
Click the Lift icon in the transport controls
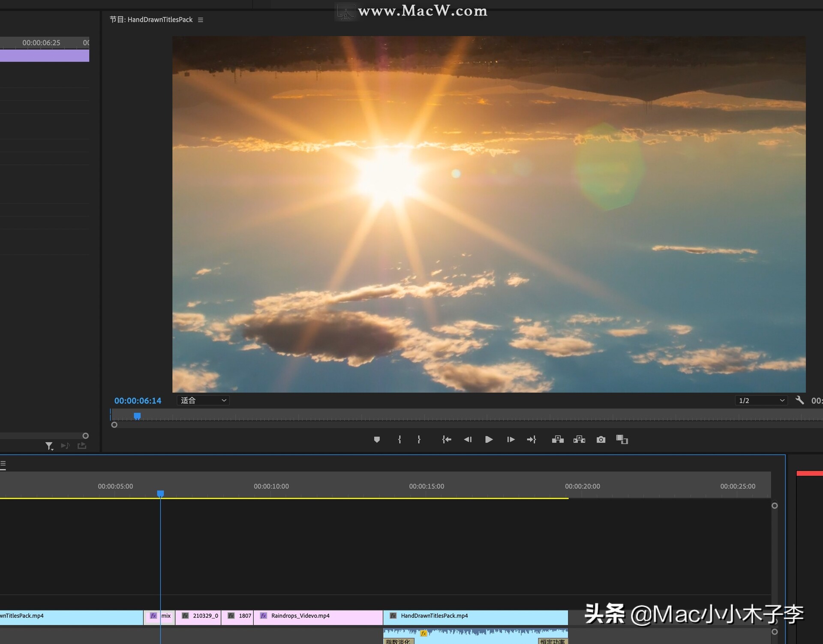[x=557, y=439]
